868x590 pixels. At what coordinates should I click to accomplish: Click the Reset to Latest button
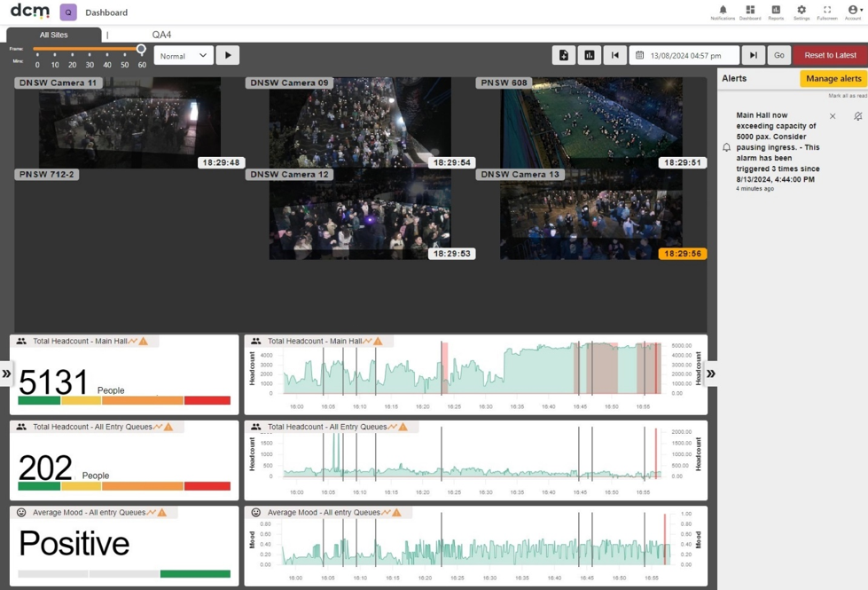click(830, 55)
